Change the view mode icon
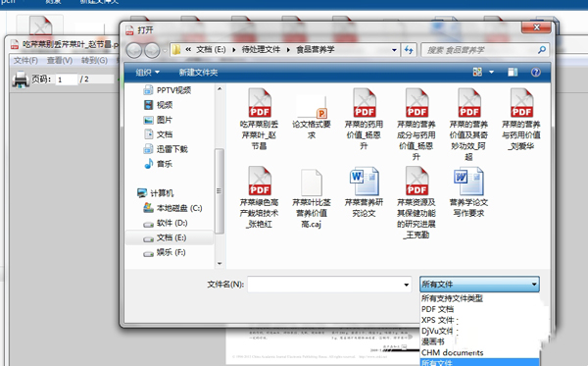Image resolution: width=588 pixels, height=366 pixels. (477, 72)
